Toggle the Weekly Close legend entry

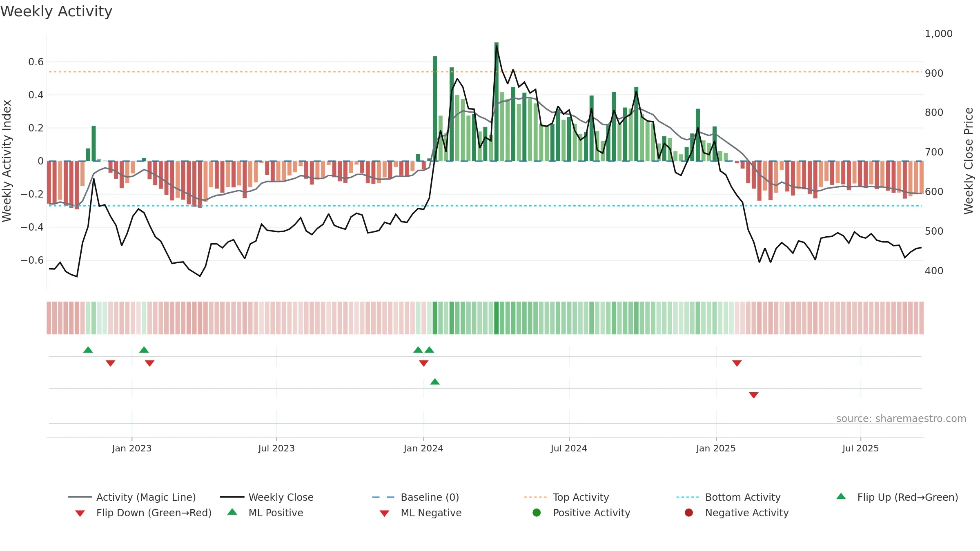click(x=267, y=497)
